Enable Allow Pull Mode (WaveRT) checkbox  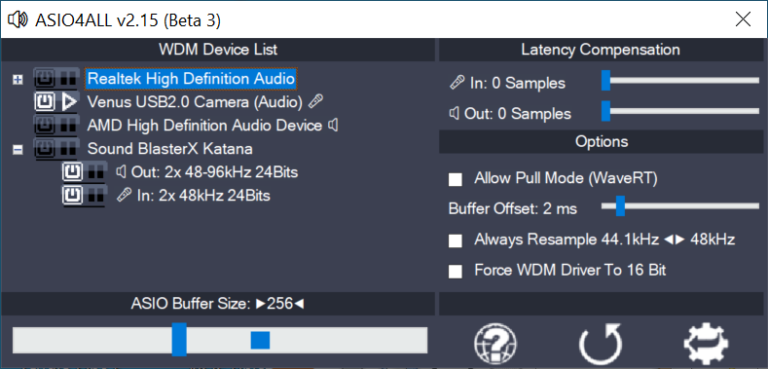click(x=456, y=179)
